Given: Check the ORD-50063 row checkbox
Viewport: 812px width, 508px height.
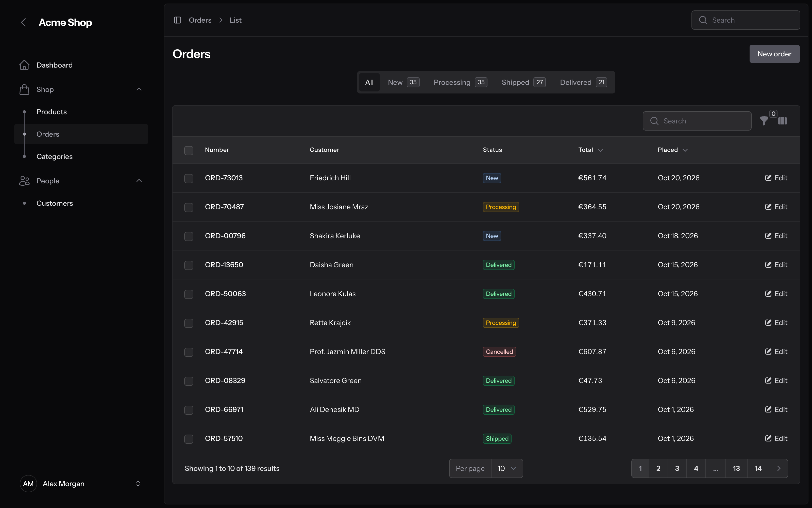Looking at the screenshot, I should coord(189,294).
